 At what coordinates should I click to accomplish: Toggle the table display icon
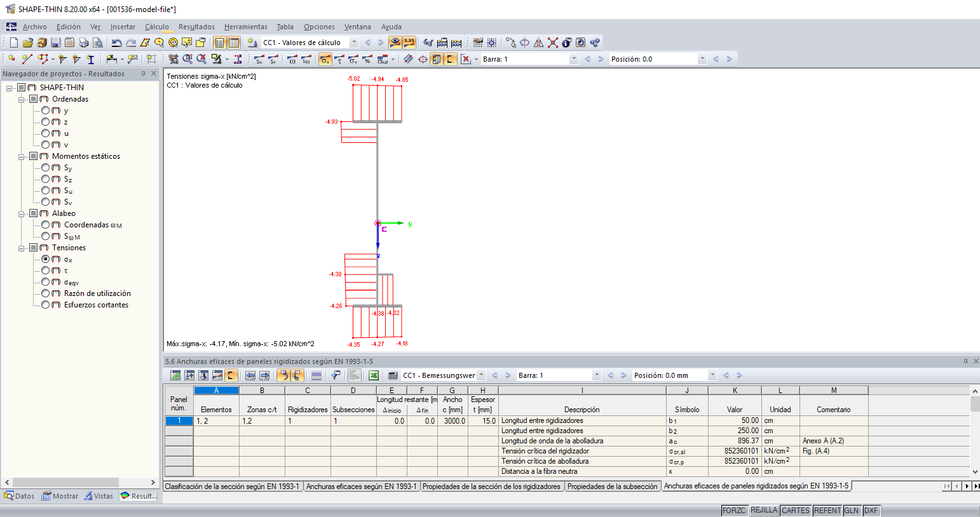tap(233, 43)
